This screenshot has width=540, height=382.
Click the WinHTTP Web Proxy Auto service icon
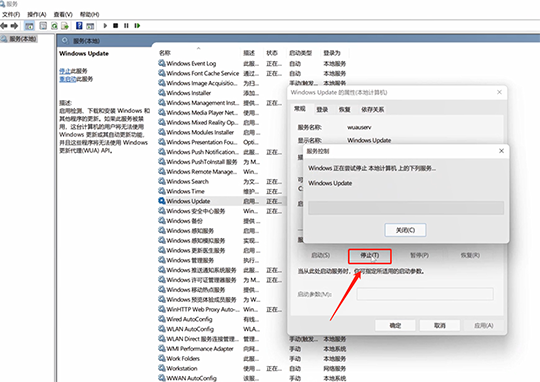tap(162, 309)
